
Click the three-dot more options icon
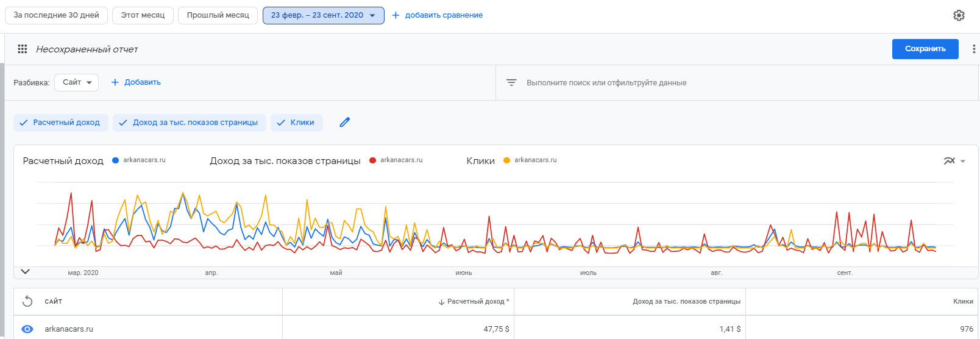tap(973, 49)
